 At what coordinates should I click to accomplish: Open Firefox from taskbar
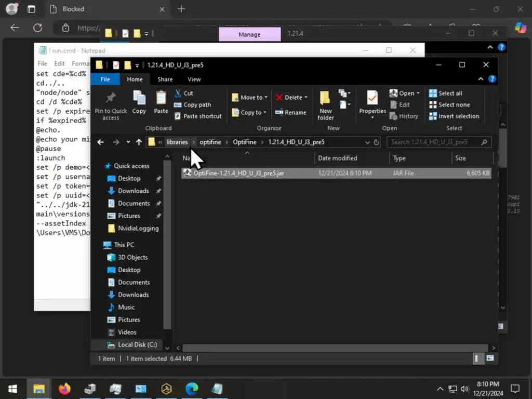64,389
